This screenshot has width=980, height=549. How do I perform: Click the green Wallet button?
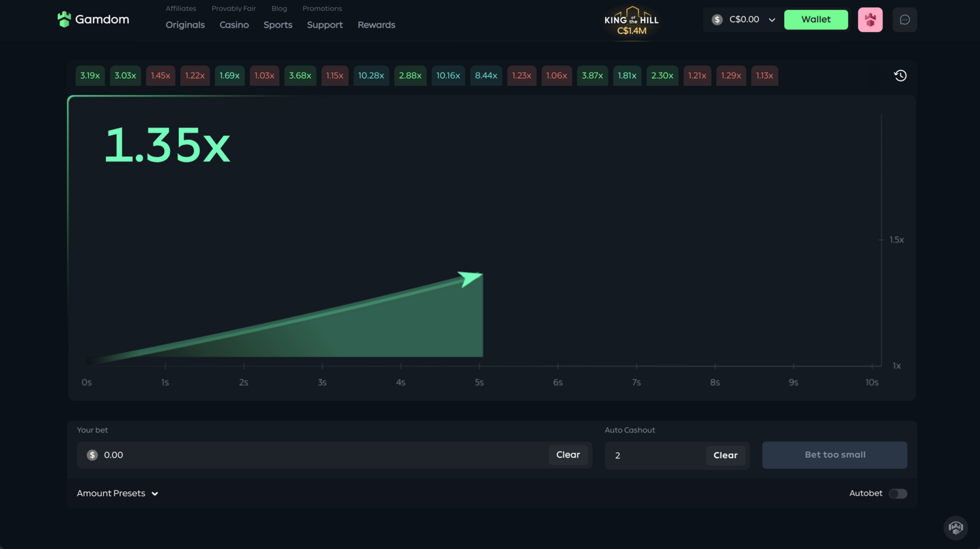(x=816, y=20)
